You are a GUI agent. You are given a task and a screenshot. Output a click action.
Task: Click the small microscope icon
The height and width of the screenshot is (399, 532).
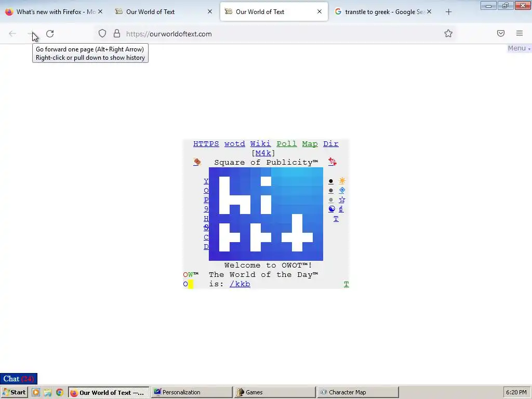pos(341,209)
